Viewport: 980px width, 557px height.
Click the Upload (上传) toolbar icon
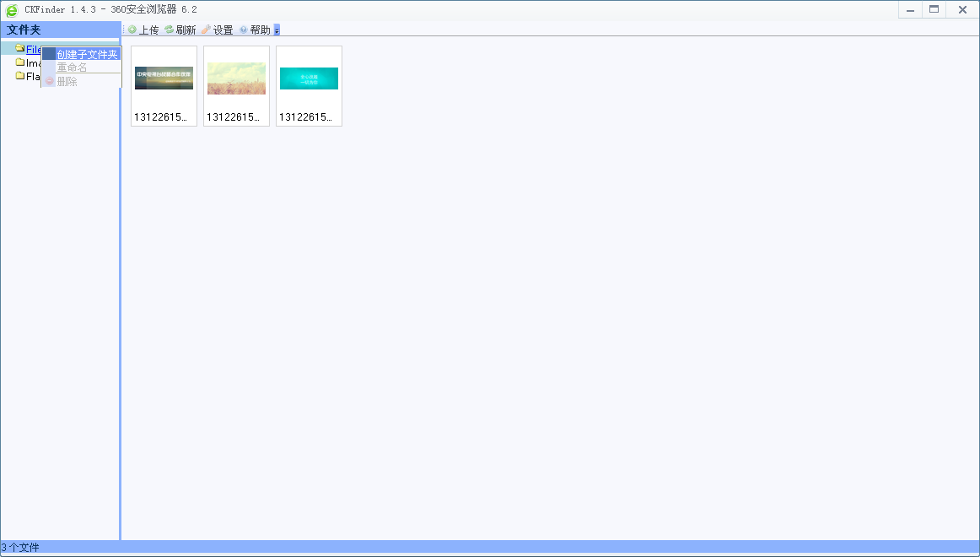coord(132,30)
